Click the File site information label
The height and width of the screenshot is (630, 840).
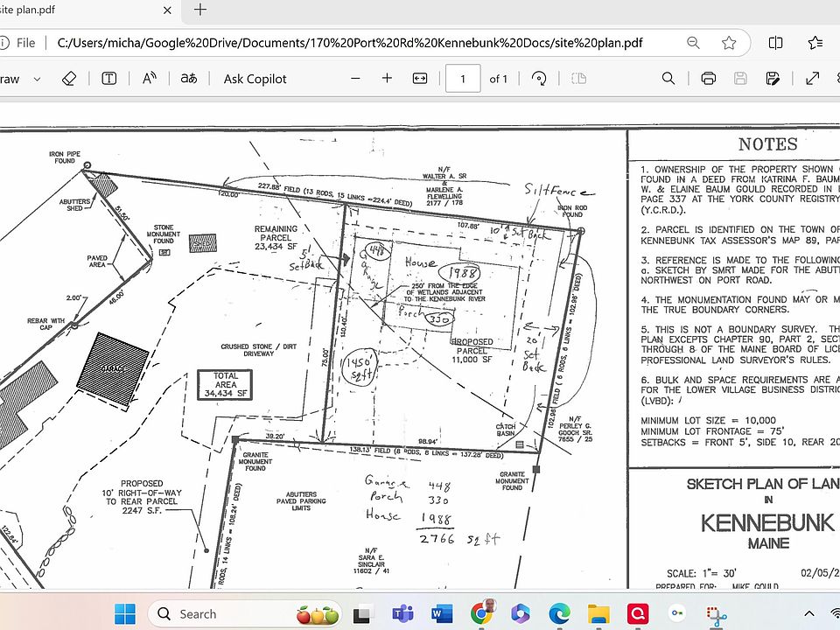[25, 43]
